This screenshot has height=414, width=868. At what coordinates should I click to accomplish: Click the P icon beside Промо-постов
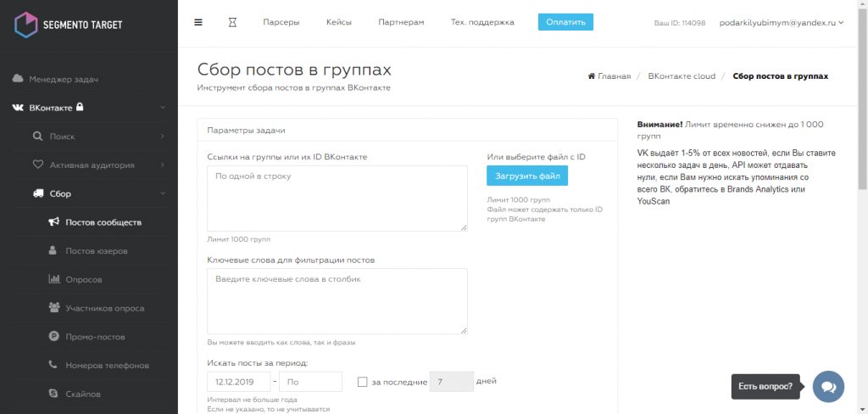tap(53, 337)
